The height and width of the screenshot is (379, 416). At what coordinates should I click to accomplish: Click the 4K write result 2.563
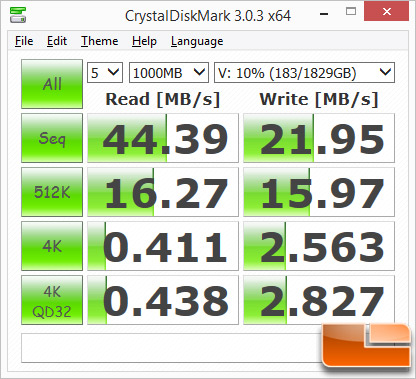point(319,246)
